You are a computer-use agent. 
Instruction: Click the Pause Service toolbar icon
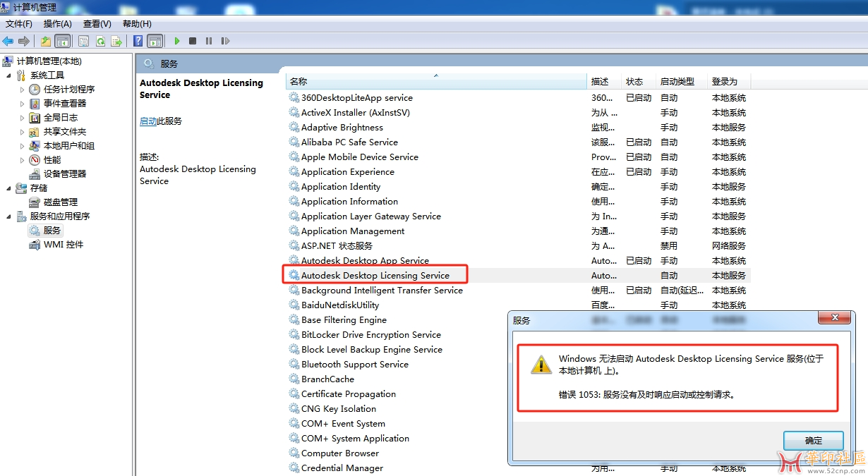coord(209,42)
